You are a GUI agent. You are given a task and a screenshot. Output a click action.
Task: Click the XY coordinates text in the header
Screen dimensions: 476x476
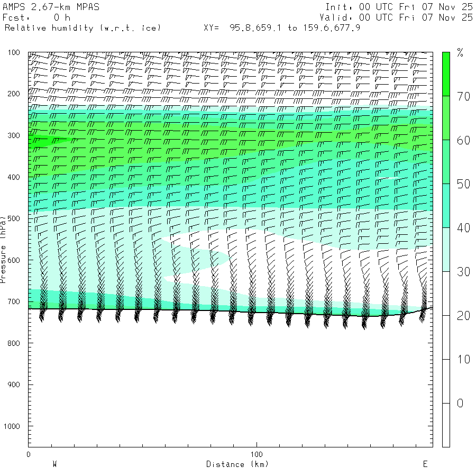(x=282, y=28)
